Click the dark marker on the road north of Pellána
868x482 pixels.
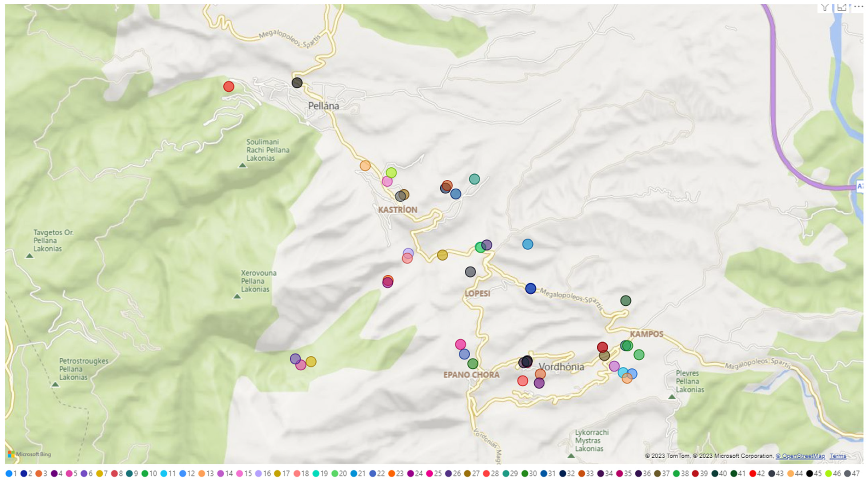coord(297,83)
